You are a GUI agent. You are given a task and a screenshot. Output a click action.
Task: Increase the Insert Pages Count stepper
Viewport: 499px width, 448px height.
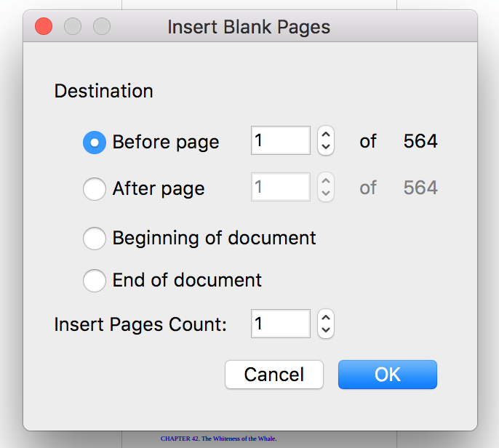[326, 318]
